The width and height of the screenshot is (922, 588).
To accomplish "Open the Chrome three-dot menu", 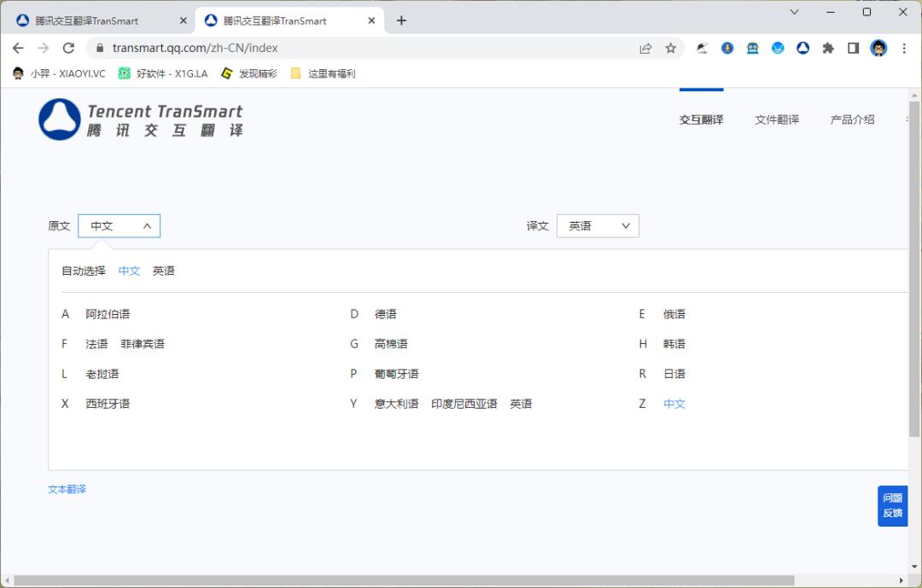I will click(x=903, y=48).
